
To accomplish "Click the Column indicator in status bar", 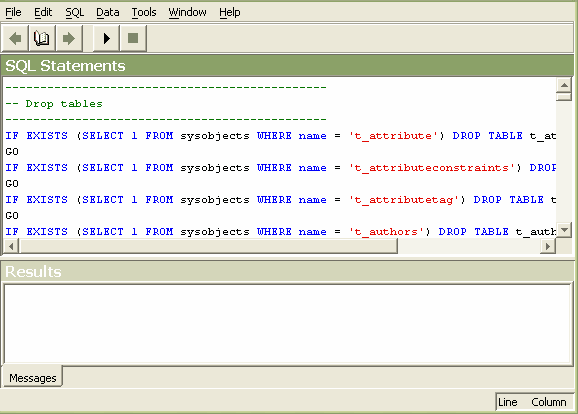I will (x=549, y=402).
